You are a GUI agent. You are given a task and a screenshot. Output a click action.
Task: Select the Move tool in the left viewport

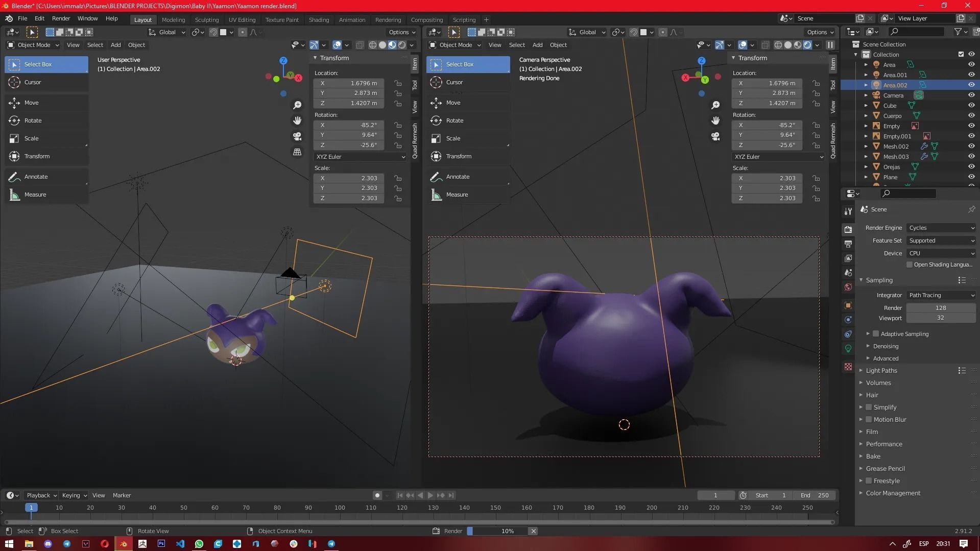(x=46, y=103)
